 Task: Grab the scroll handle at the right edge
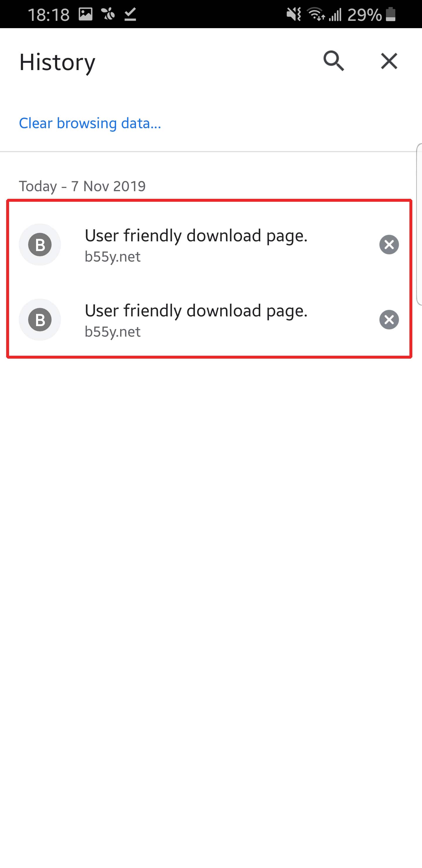[419, 224]
